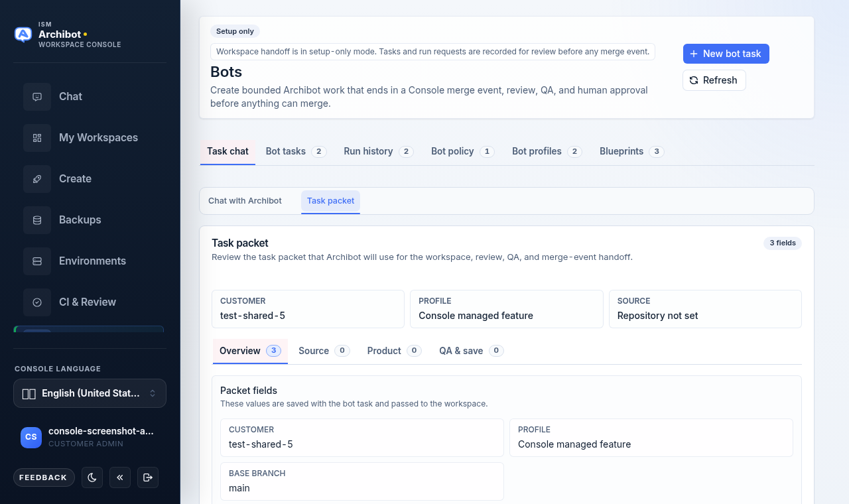The image size is (849, 504).
Task: Select the Product packet tab
Action: [394, 351]
